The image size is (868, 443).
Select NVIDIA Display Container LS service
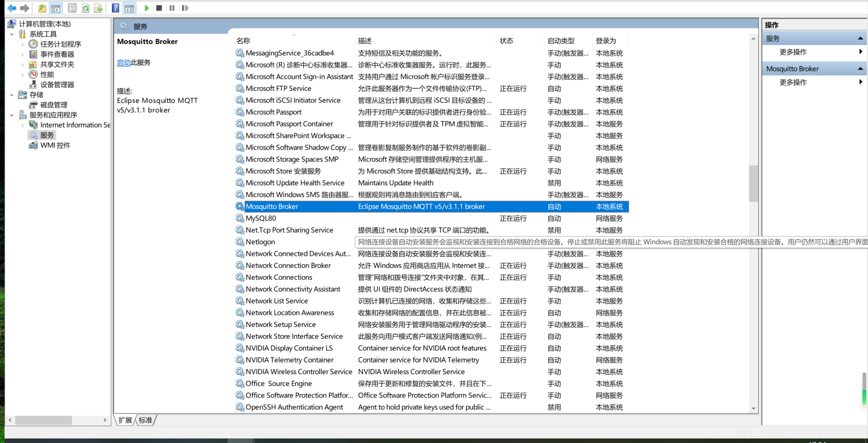(x=431, y=348)
